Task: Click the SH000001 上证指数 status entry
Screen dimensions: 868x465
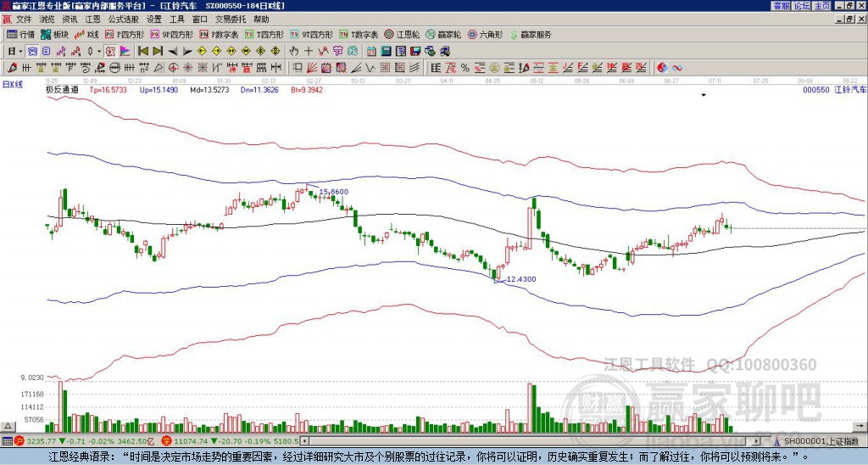Action: coord(821,441)
